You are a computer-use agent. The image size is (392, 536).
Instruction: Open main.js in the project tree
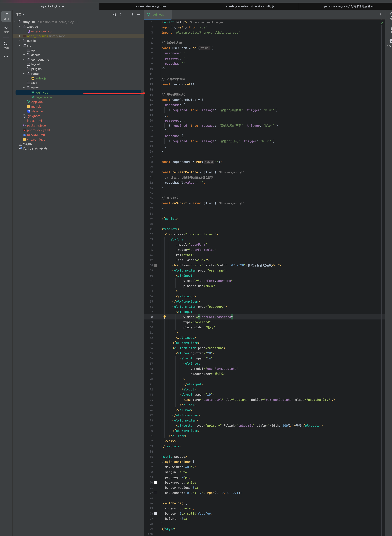[36, 106]
